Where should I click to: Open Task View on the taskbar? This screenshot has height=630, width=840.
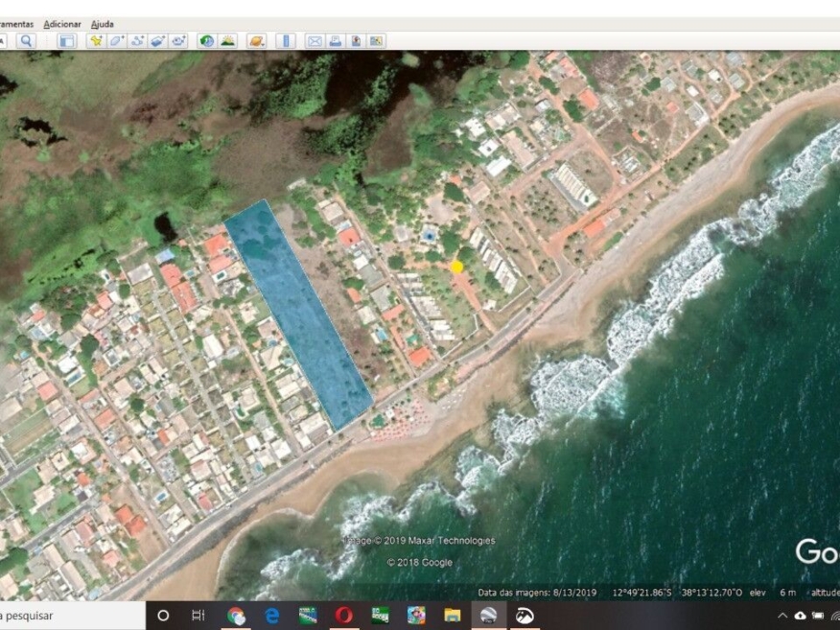(198, 616)
